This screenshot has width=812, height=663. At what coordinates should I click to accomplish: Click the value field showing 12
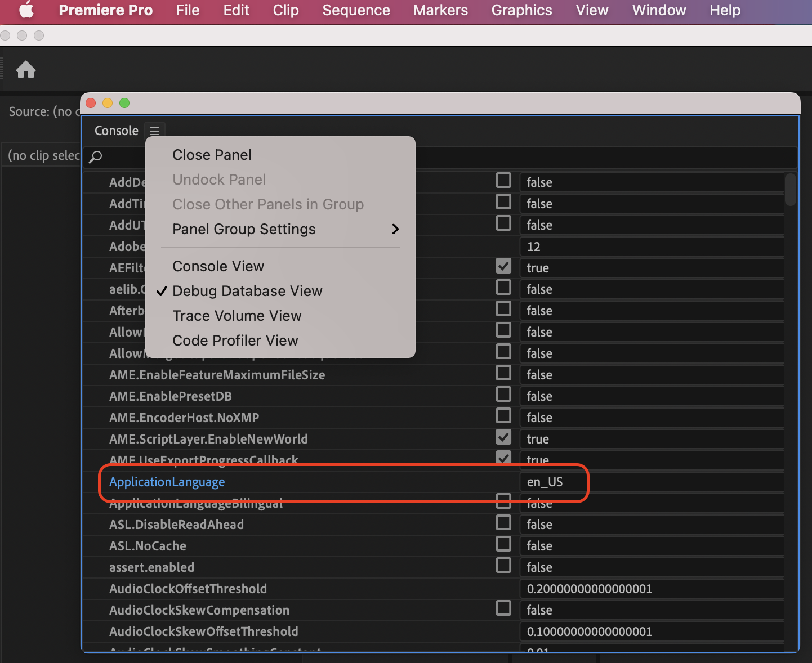652,247
